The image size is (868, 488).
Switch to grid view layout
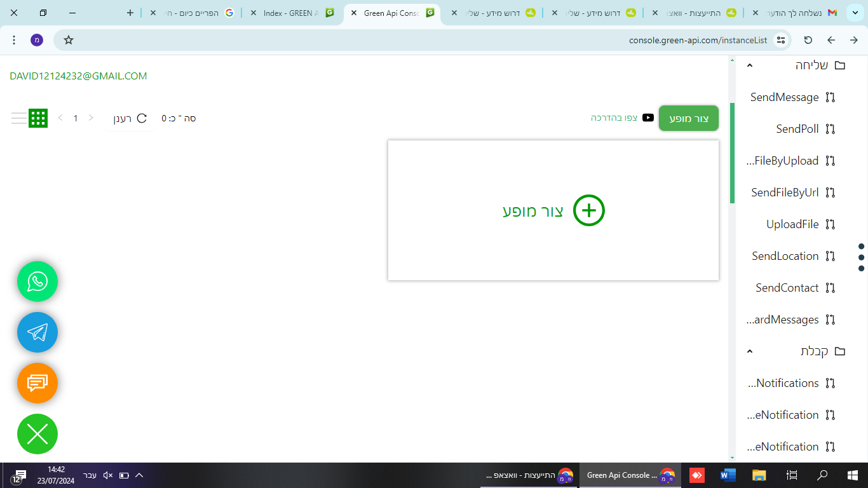click(x=38, y=118)
